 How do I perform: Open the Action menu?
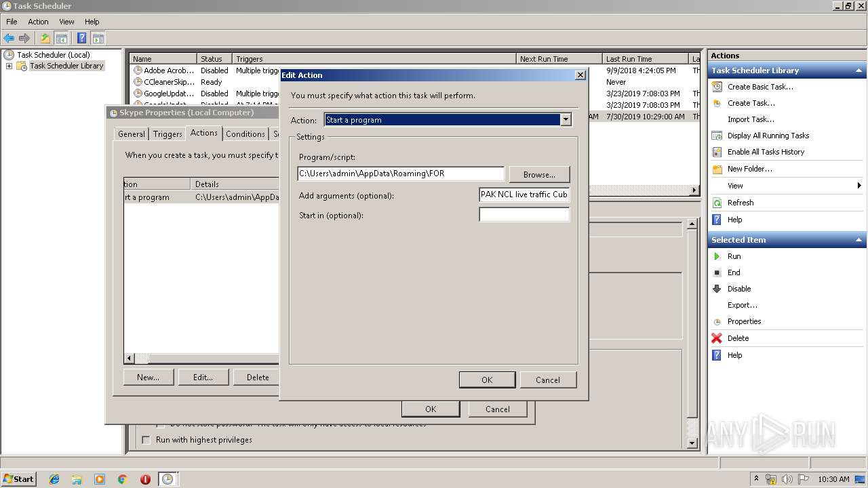[x=38, y=22]
